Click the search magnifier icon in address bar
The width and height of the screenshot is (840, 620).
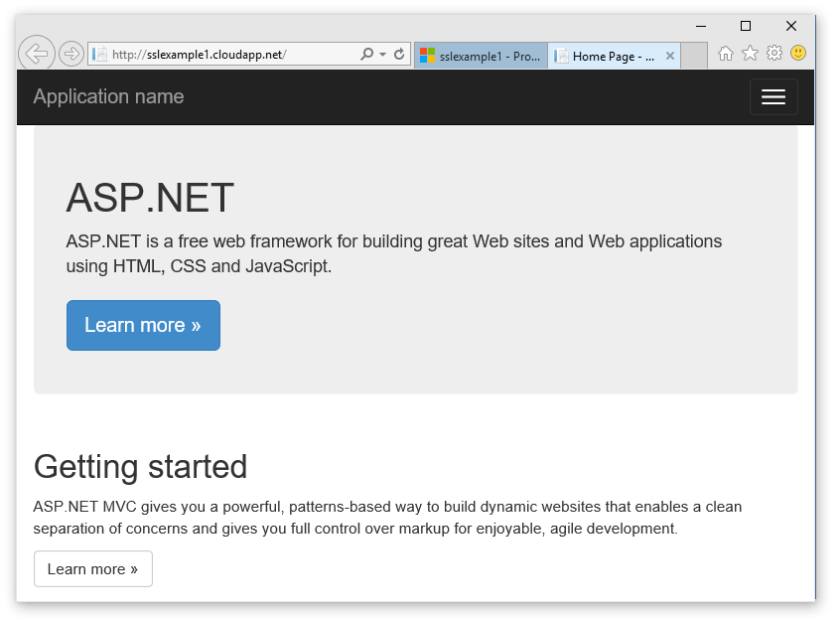366,55
